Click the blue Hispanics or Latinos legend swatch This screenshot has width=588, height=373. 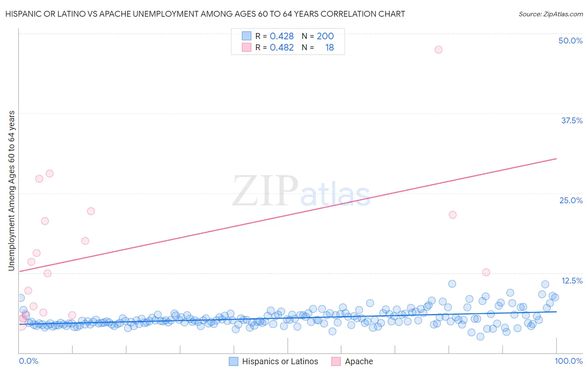point(233,361)
